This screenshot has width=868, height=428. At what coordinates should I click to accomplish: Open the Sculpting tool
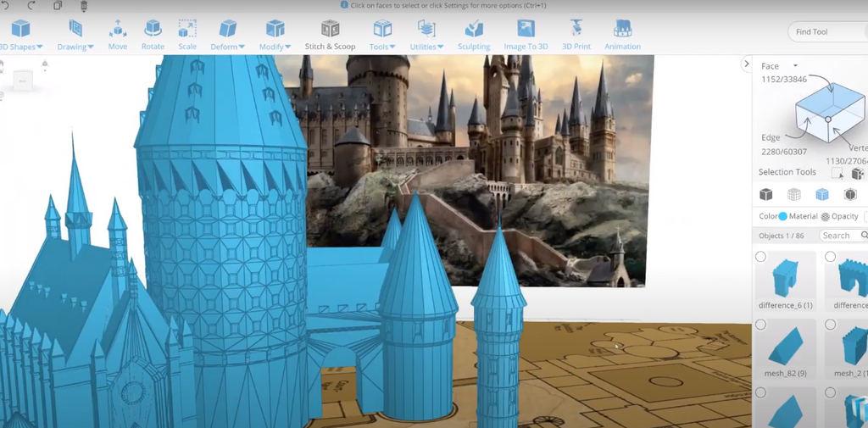coord(474,36)
